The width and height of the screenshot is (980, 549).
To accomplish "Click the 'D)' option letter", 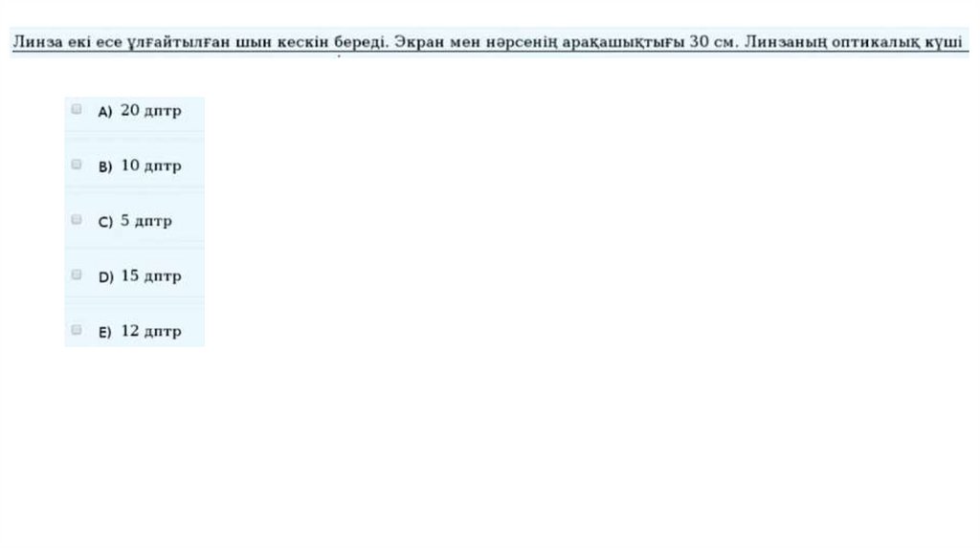I will coord(106,276).
